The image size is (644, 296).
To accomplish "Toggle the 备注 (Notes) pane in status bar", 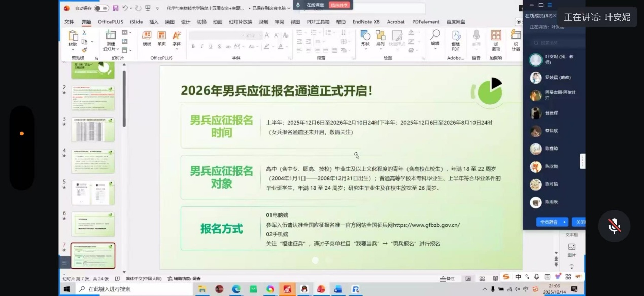I will pos(447,279).
